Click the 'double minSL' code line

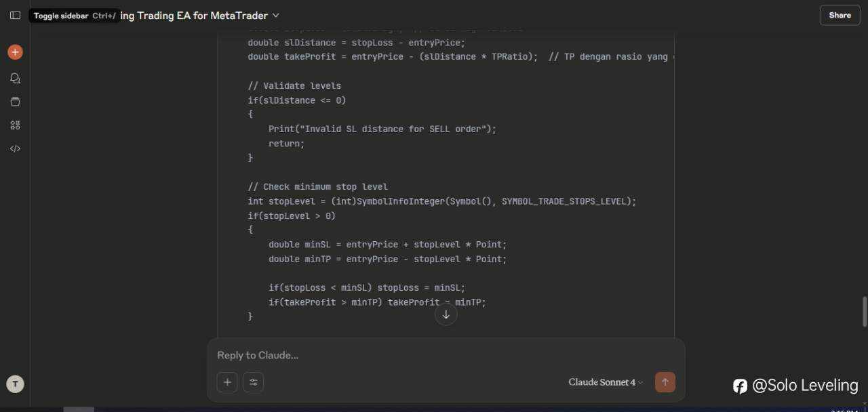click(388, 245)
